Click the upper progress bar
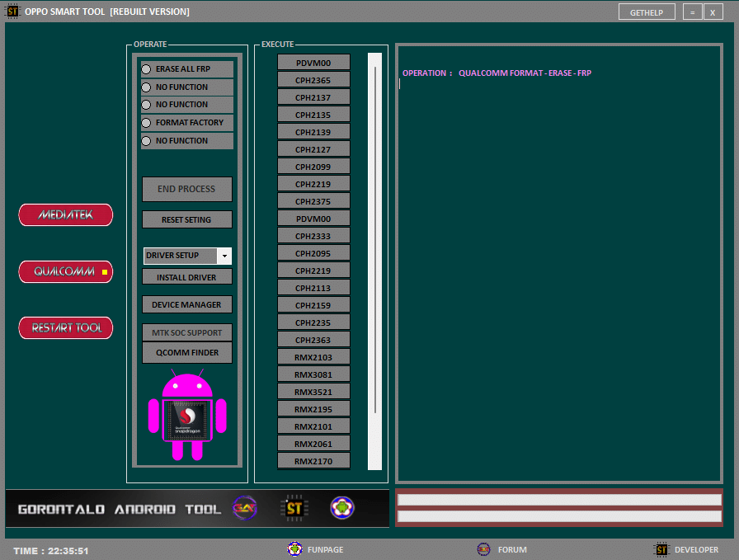739x560 pixels. (x=560, y=500)
